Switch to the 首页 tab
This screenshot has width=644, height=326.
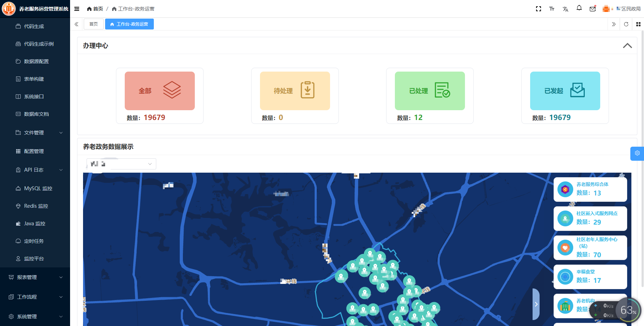pos(94,24)
